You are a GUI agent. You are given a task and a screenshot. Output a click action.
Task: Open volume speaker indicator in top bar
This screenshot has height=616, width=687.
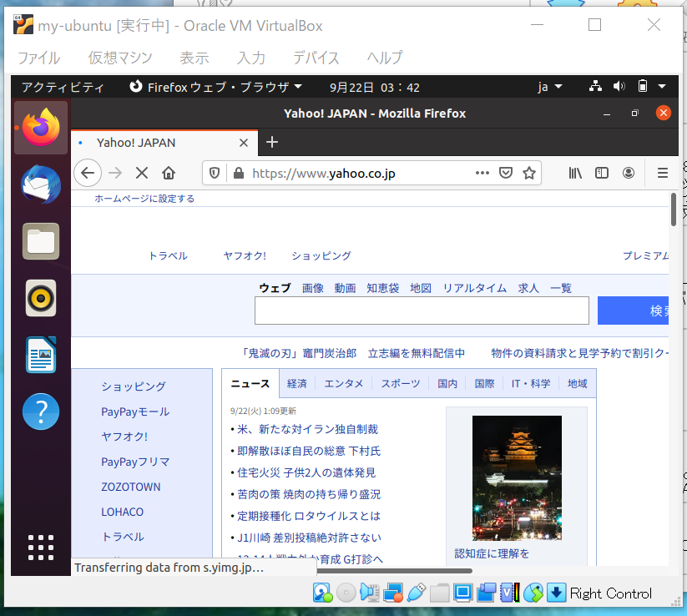pyautogui.click(x=619, y=86)
